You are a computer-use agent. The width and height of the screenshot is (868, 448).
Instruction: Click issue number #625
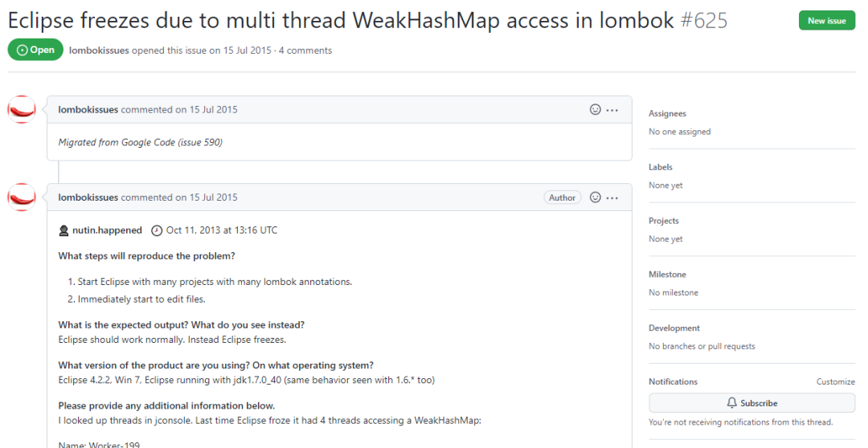point(703,21)
